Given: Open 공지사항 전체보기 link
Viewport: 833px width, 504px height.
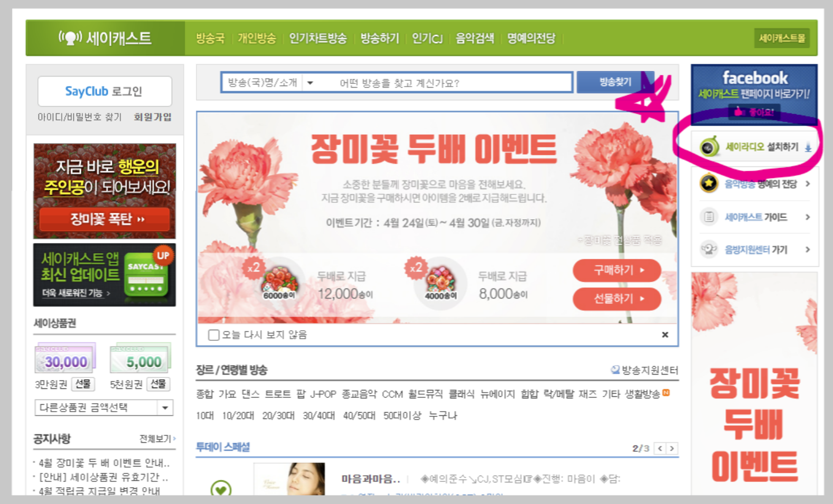Looking at the screenshot, I should pos(157,438).
